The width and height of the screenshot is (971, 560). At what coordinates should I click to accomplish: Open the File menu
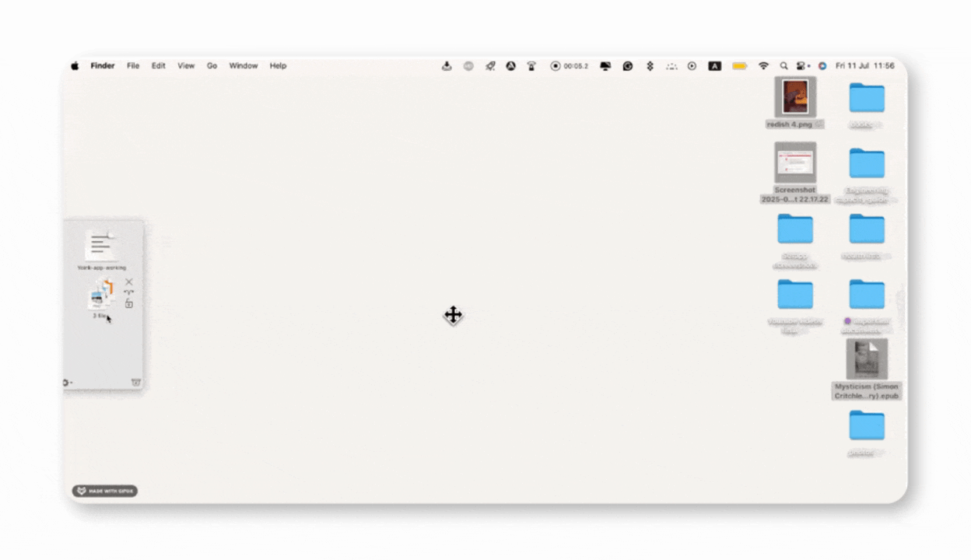click(x=133, y=66)
